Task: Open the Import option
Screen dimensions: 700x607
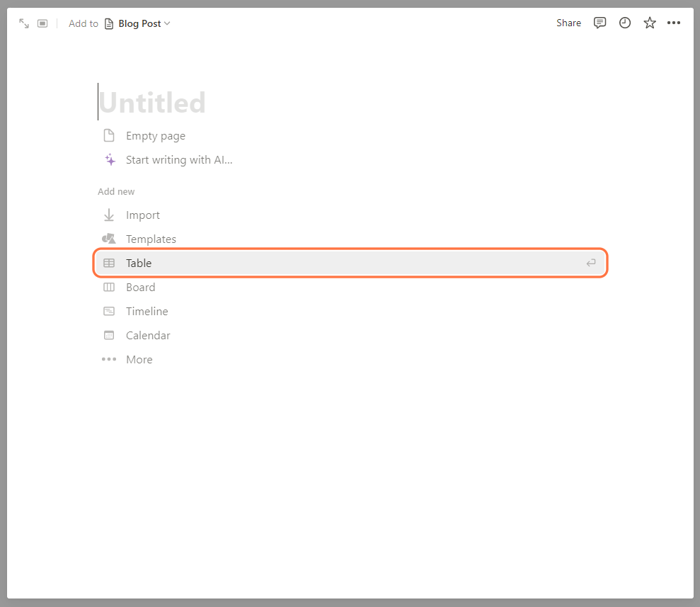Action: pos(142,215)
